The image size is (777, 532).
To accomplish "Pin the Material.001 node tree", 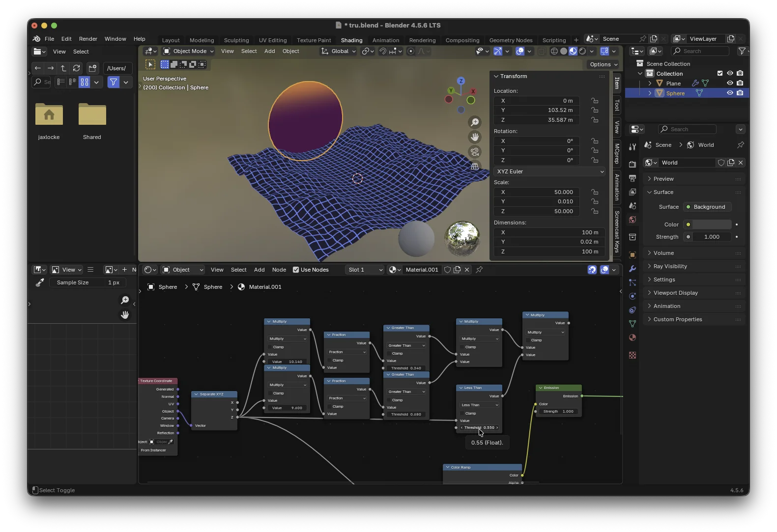I will (x=479, y=270).
